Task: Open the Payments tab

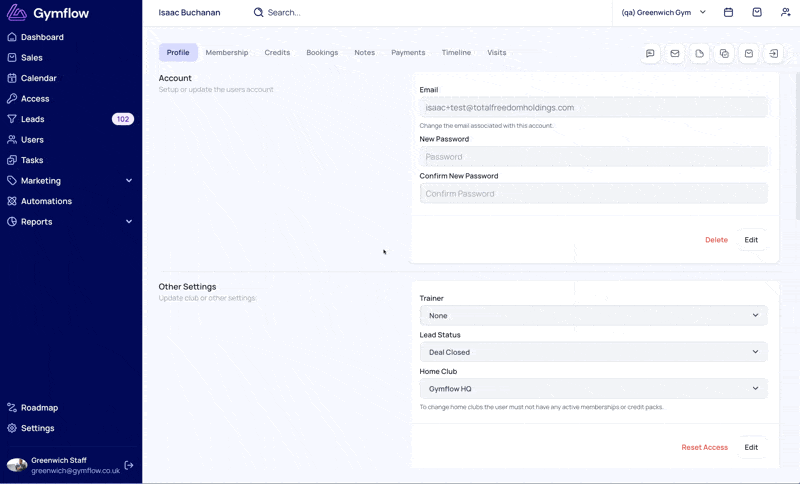Action: pos(408,53)
